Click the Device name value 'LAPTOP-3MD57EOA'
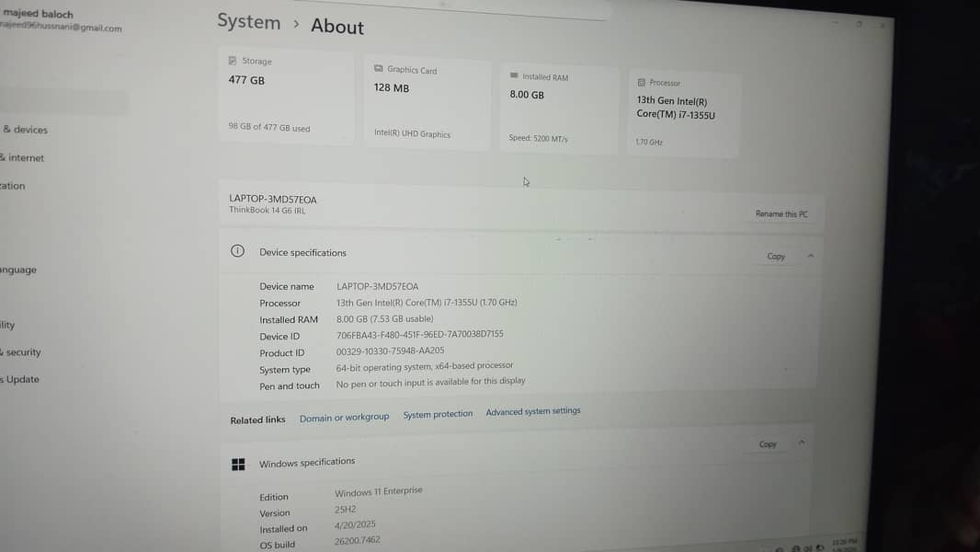The image size is (980, 552). (x=378, y=286)
